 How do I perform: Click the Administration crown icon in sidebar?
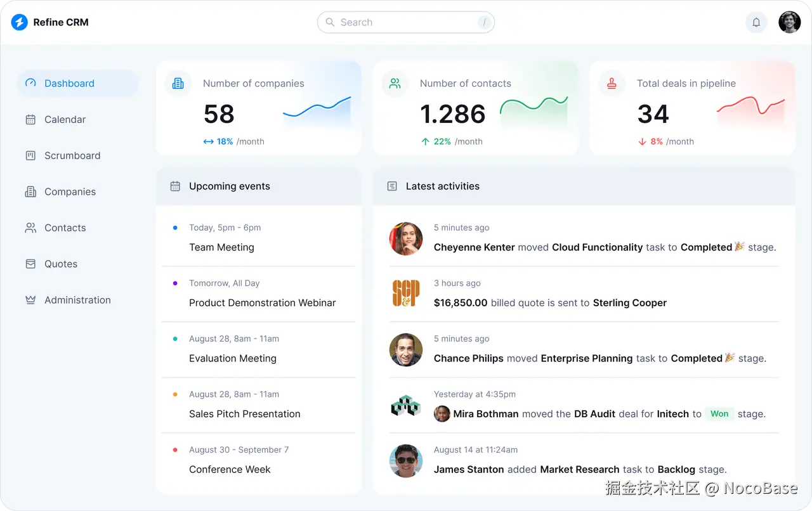click(x=30, y=300)
